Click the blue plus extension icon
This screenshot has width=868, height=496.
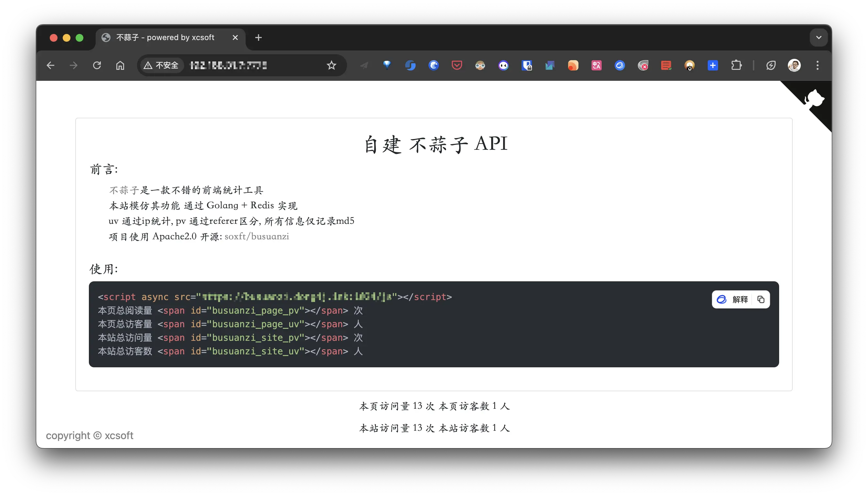[x=713, y=65]
